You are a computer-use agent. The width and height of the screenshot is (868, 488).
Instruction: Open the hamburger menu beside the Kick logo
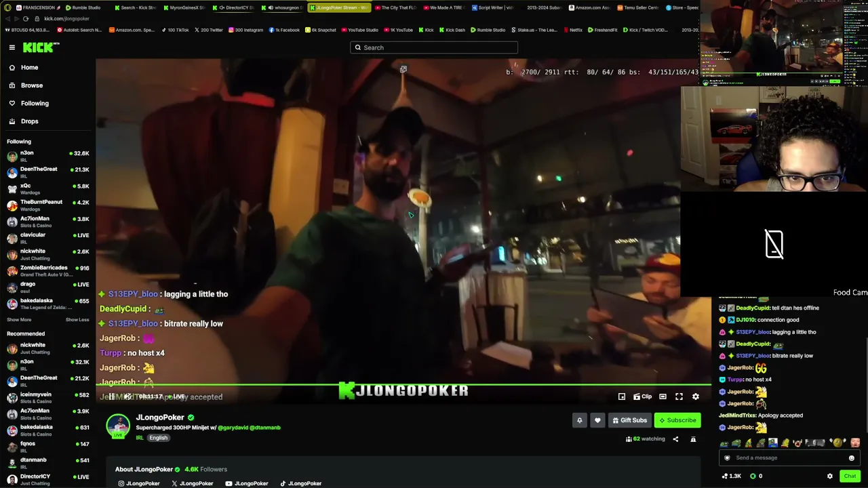(12, 47)
